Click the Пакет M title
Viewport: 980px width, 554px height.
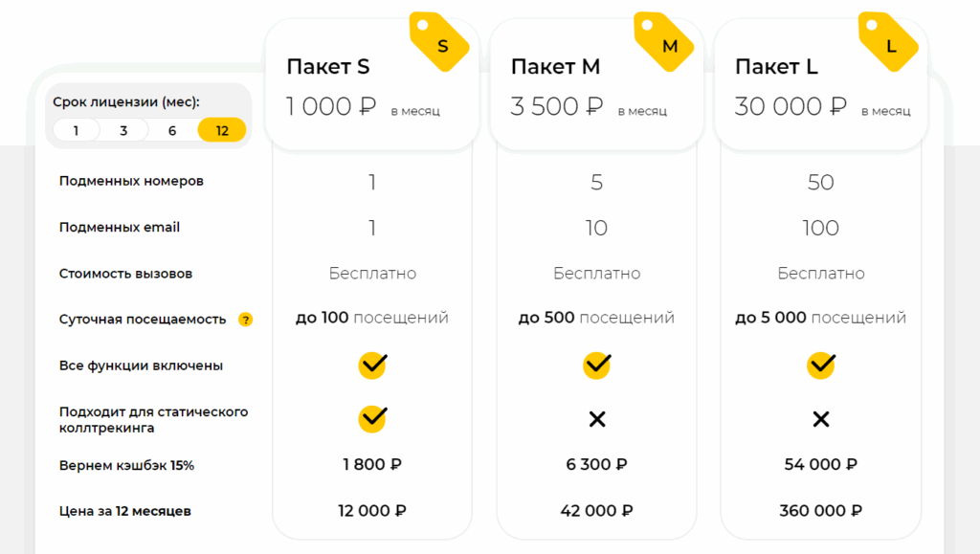555,67
